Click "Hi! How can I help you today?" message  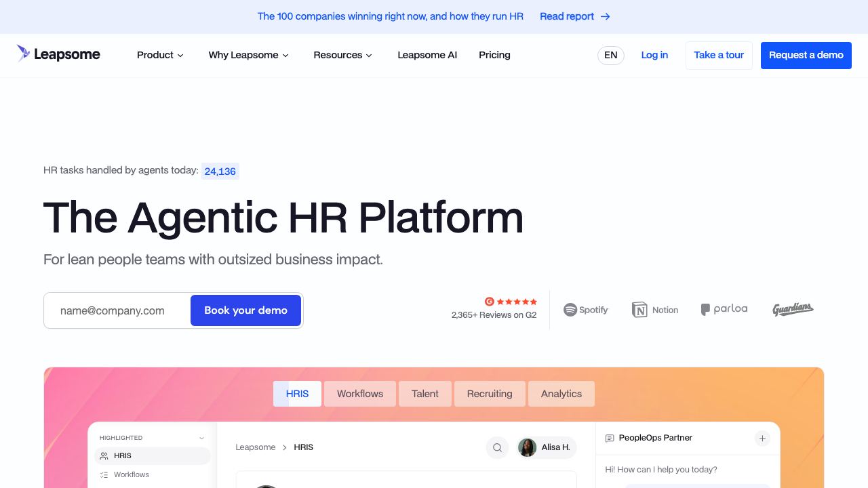tap(661, 470)
